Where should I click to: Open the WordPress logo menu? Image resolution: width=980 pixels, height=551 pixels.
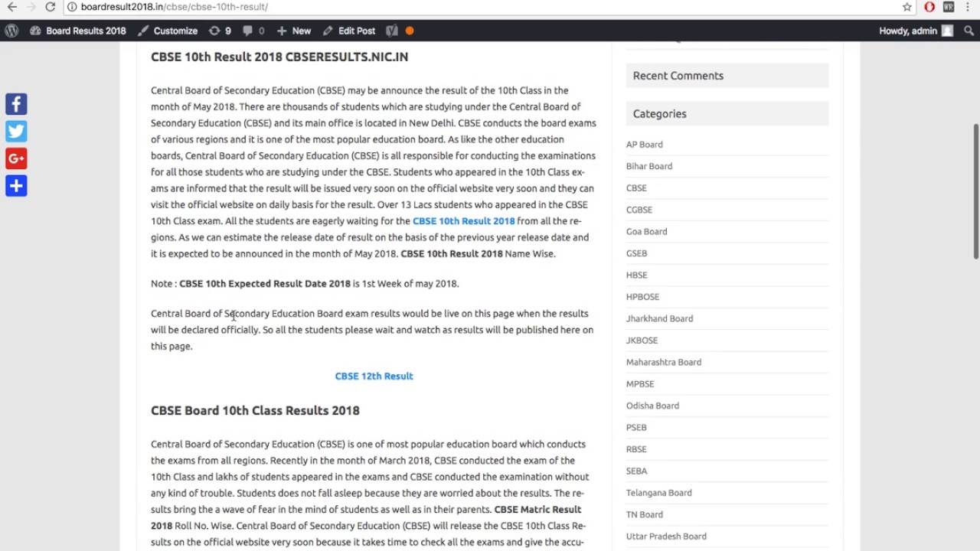[11, 31]
